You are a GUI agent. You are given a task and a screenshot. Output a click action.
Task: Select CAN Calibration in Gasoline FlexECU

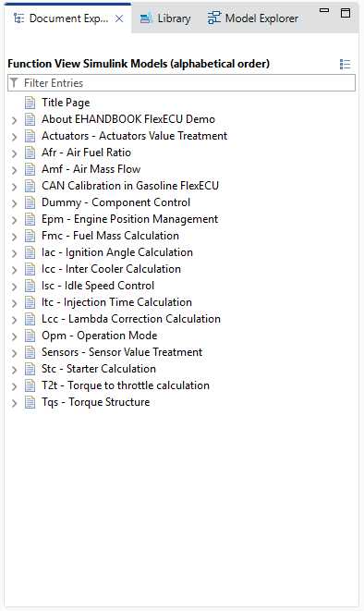[130, 186]
